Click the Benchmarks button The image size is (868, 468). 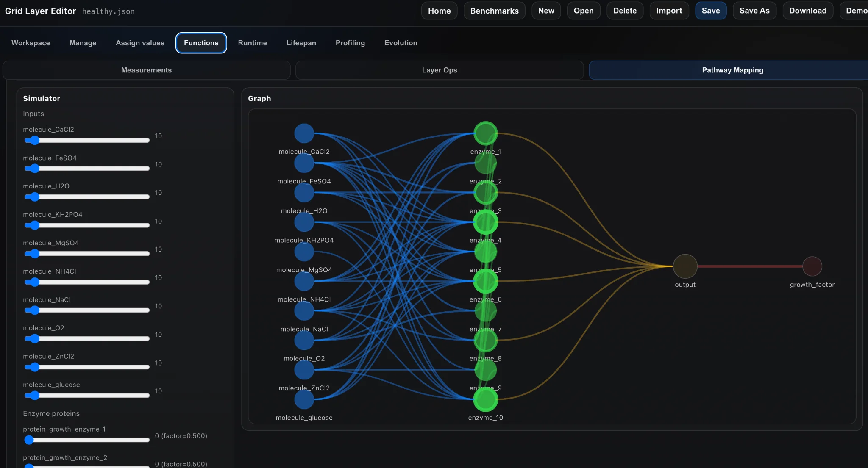(494, 11)
